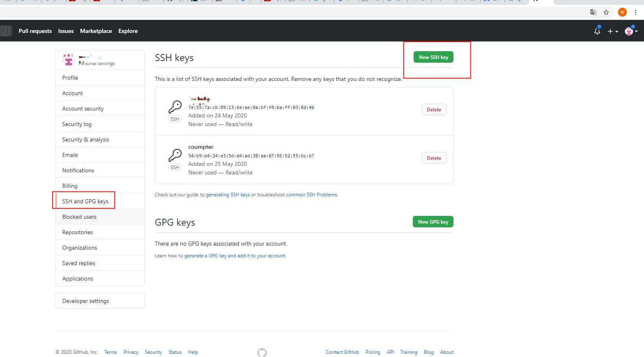Open Applications settings page

(100, 279)
